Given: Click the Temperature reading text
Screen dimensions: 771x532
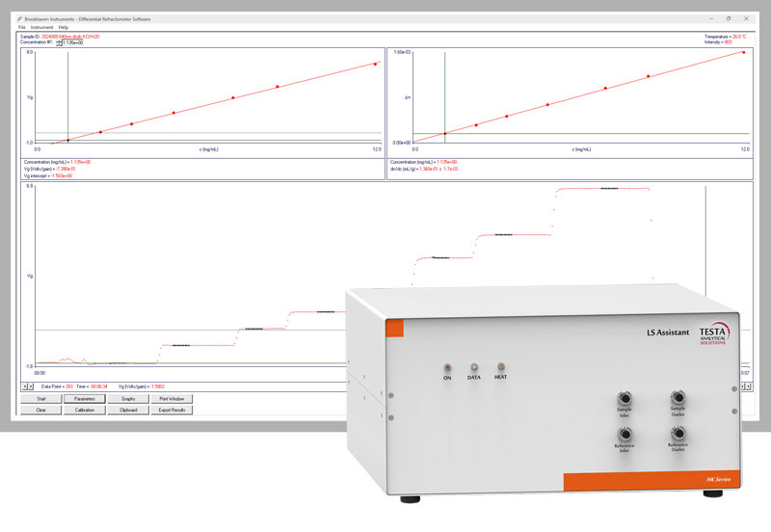Looking at the screenshot, I should coord(725,37).
